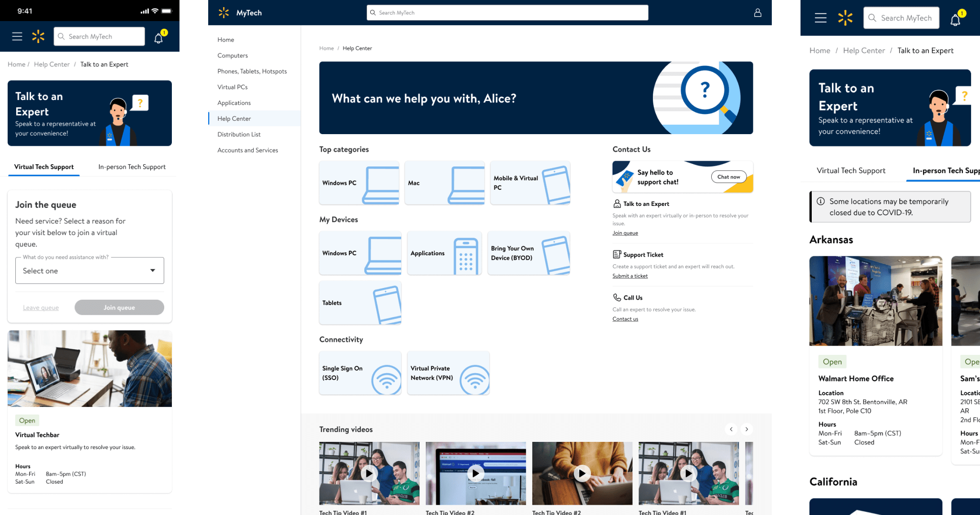Screen dimensions: 980x515
Task: Select Virtual PCs in side navigation
Action: pos(232,87)
